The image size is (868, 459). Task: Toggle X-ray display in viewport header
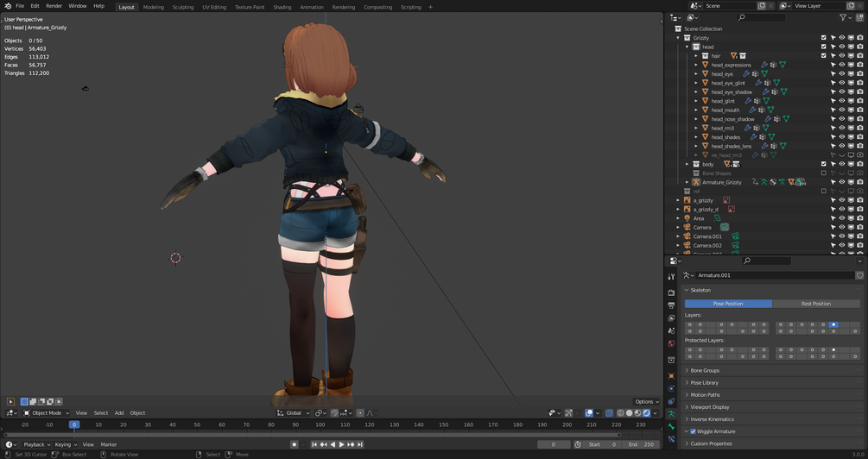(609, 412)
